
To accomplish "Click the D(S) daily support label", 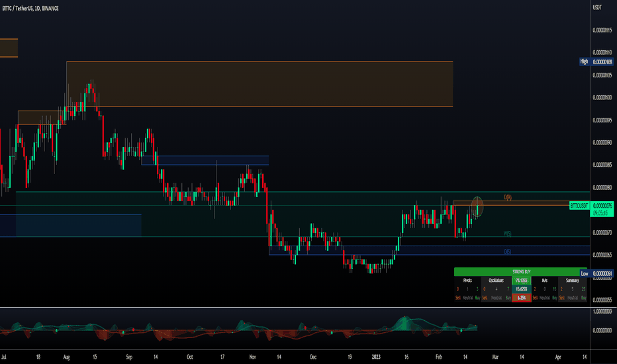I will coord(508,252).
